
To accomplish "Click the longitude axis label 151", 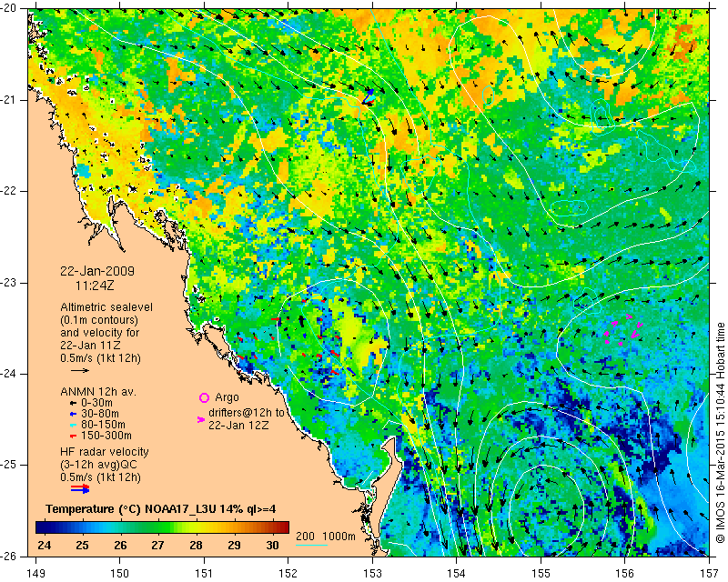I will [x=204, y=573].
